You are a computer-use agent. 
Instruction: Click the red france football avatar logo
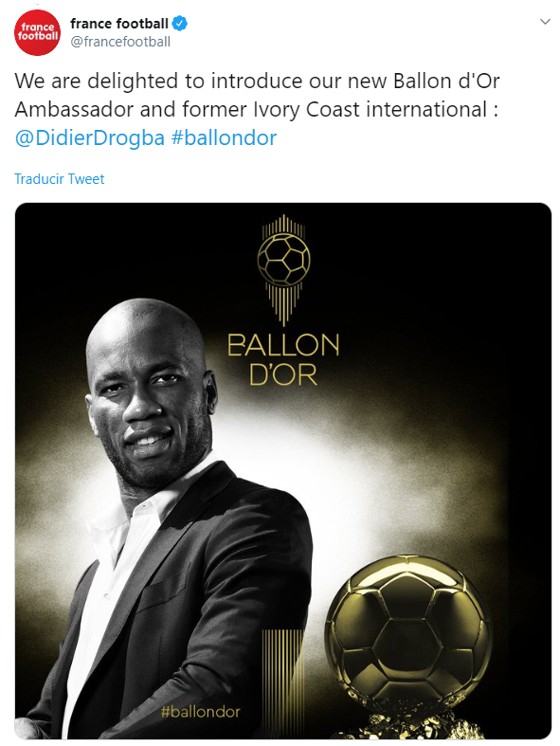pos(37,32)
